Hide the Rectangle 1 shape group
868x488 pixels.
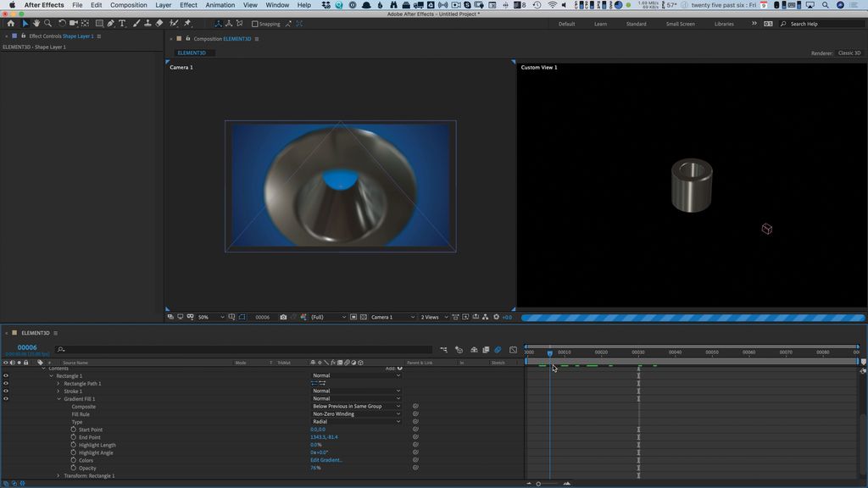point(5,375)
